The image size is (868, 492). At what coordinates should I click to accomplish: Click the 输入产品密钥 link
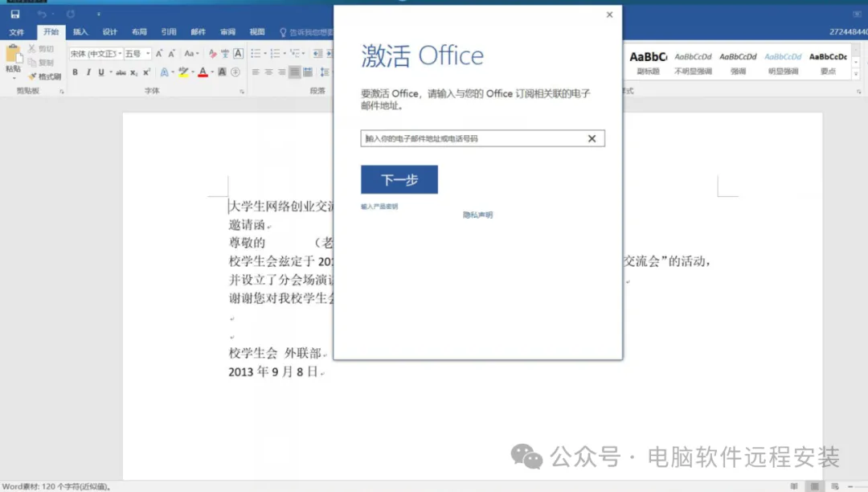(x=379, y=207)
